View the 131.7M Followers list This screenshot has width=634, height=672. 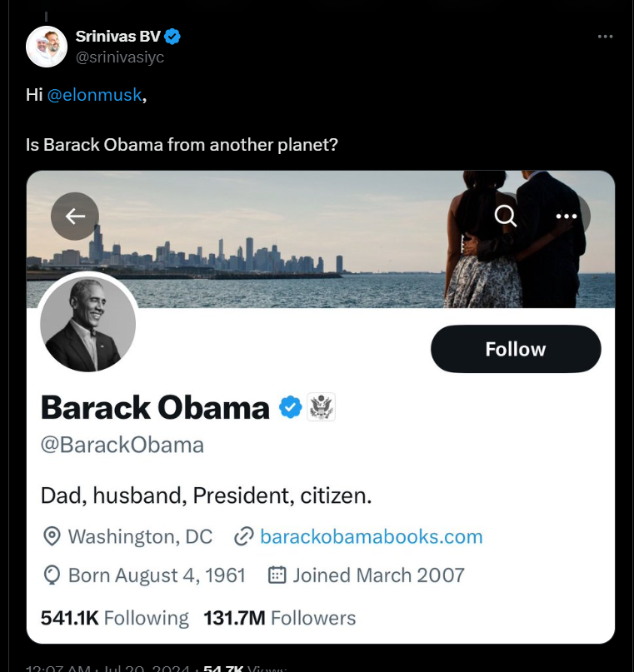279,618
